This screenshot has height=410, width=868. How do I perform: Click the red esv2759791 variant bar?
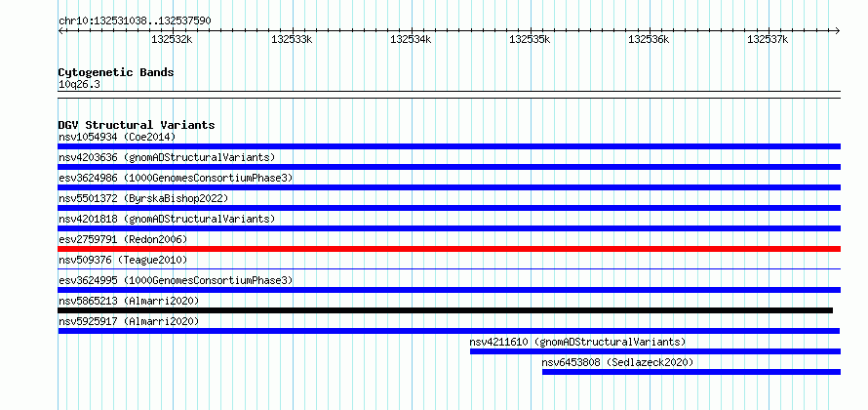(x=449, y=249)
